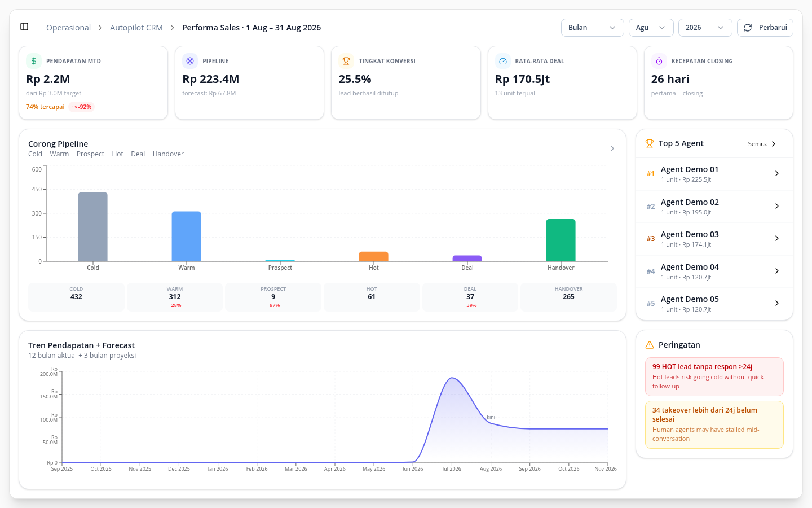Select the HOT 61 stat tile
Screen dimensions: 812x508
pyautogui.click(x=372, y=297)
